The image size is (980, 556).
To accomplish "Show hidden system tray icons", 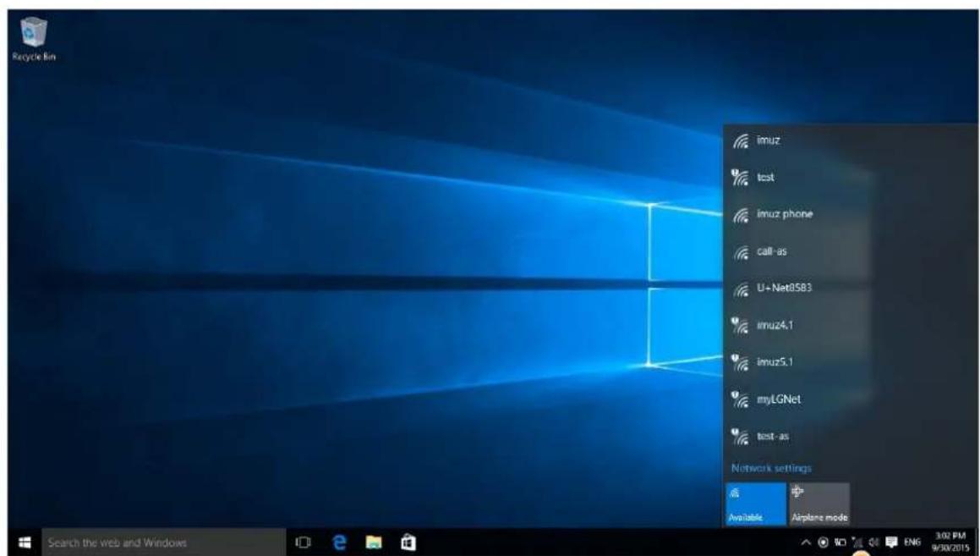I will (806, 542).
